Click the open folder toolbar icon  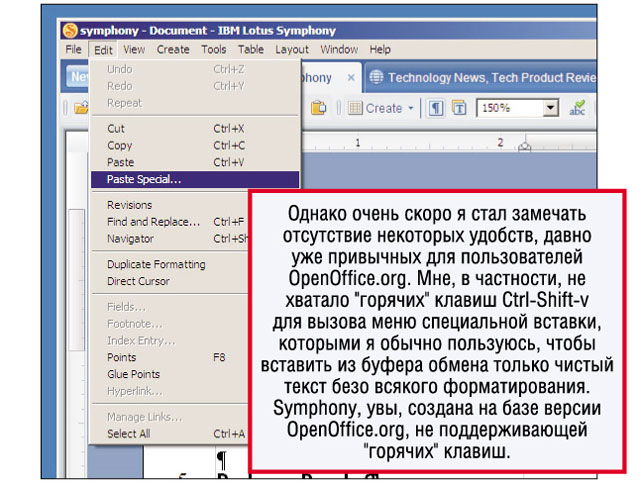click(x=81, y=108)
